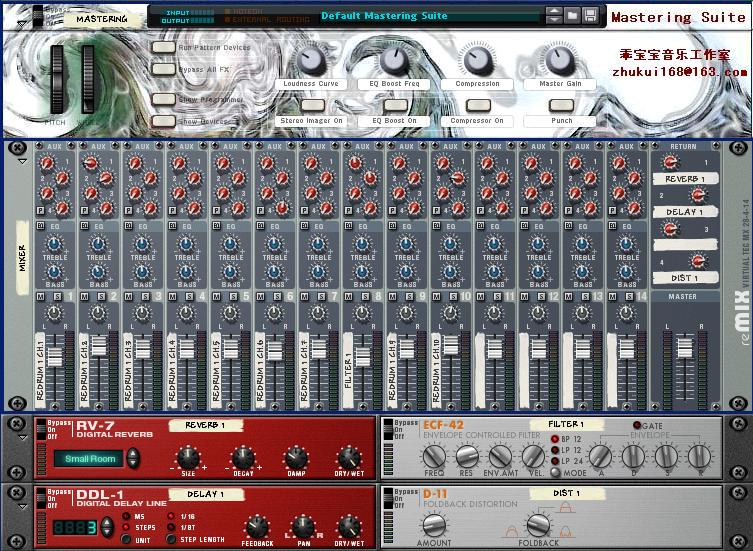Switch the RV-7 Bypass/On/Off selector

[x=41, y=429]
